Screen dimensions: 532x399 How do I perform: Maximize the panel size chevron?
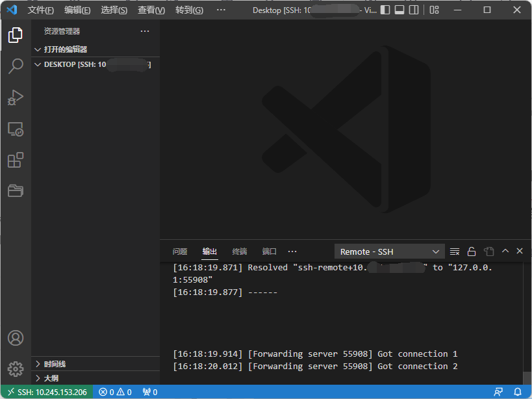(x=505, y=251)
